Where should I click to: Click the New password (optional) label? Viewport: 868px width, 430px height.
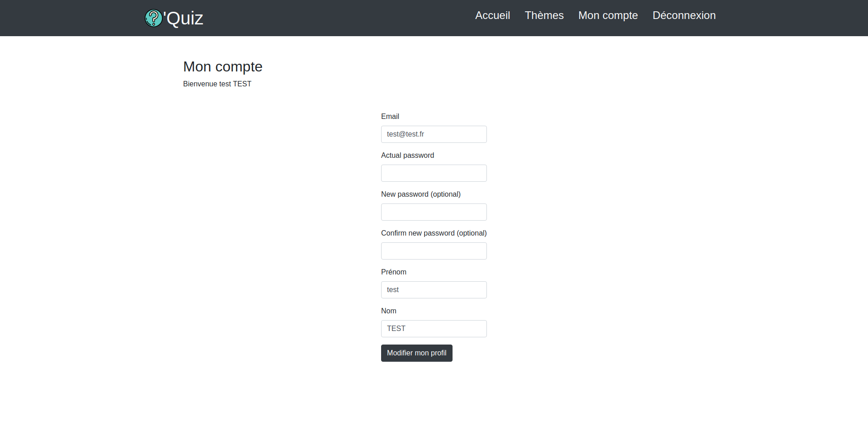(x=420, y=194)
